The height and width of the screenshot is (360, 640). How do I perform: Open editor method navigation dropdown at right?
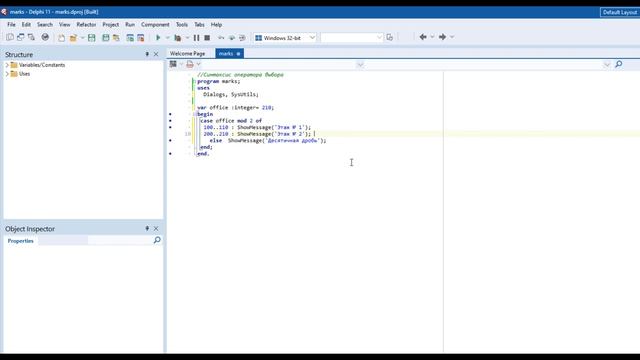coord(607,64)
